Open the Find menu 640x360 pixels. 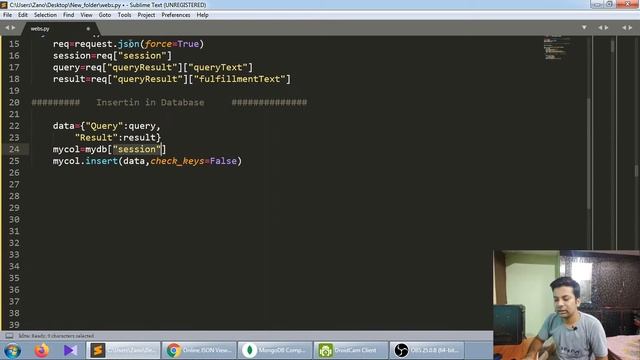[69, 15]
